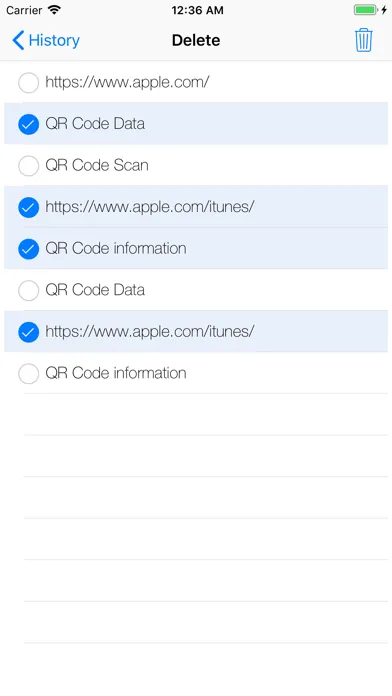Tap the battery indicator icon
392x696 pixels.
[x=365, y=10]
